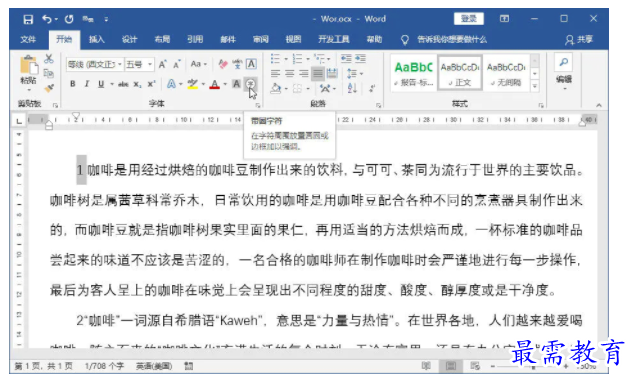
Task: Click the Enclose Characters (带圈字符) icon
Action: pos(251,84)
